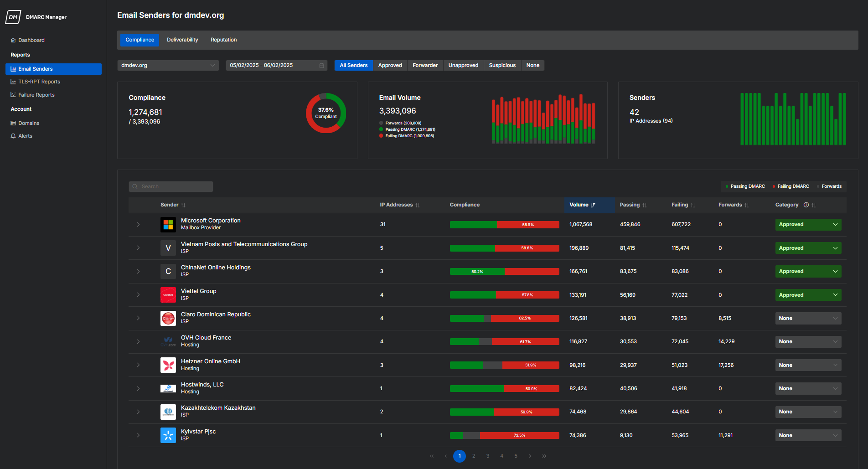The image size is (868, 469).
Task: Click the DMARC Manager logo icon
Action: [x=13, y=17]
